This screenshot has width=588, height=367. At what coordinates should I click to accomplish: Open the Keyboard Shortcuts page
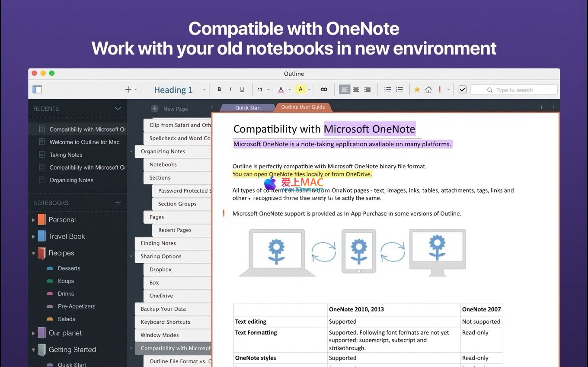click(165, 322)
